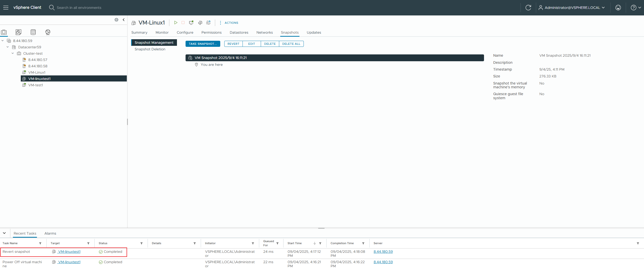Filter the Task Name column
The image size is (644, 269).
(40, 243)
